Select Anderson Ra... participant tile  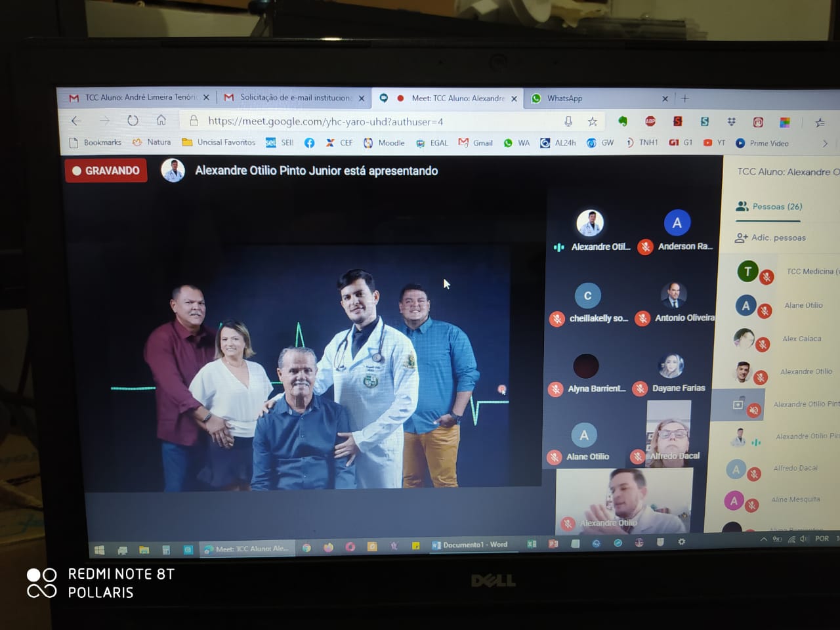click(677, 231)
